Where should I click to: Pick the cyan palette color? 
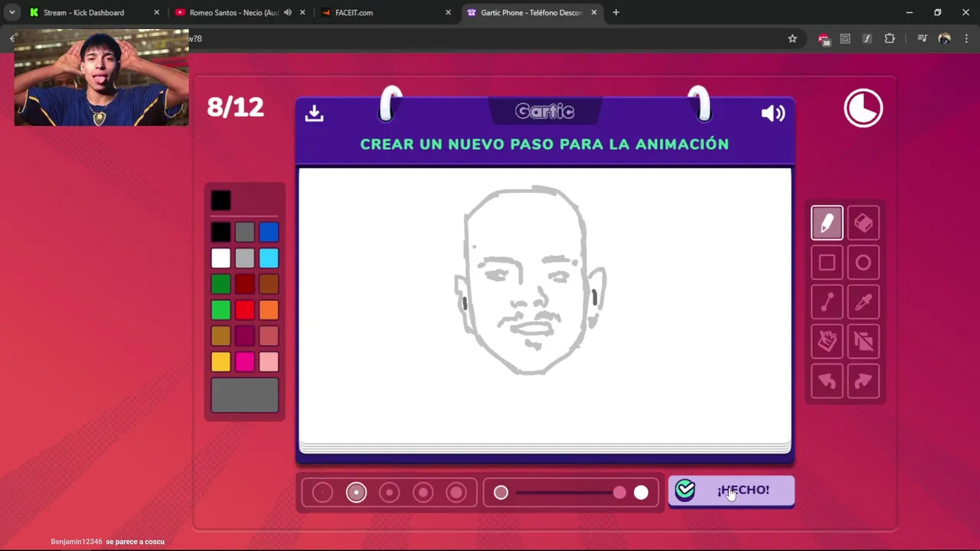[269, 258]
